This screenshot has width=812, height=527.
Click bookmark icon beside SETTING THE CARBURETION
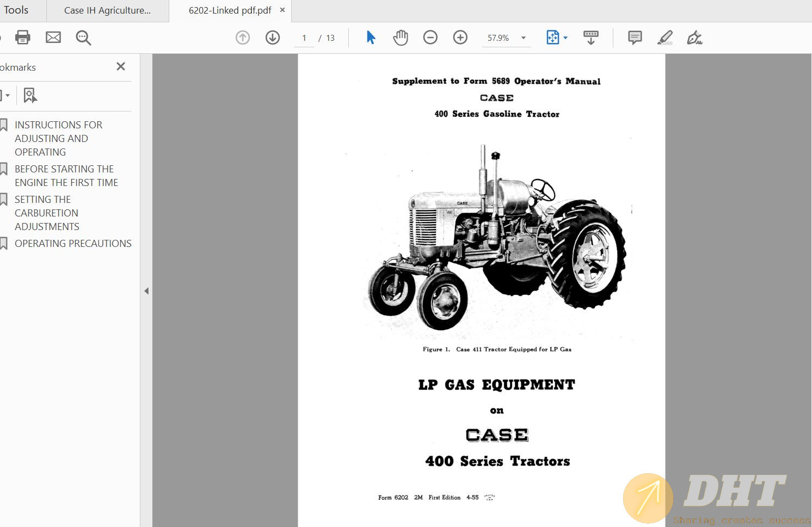tap(3, 200)
